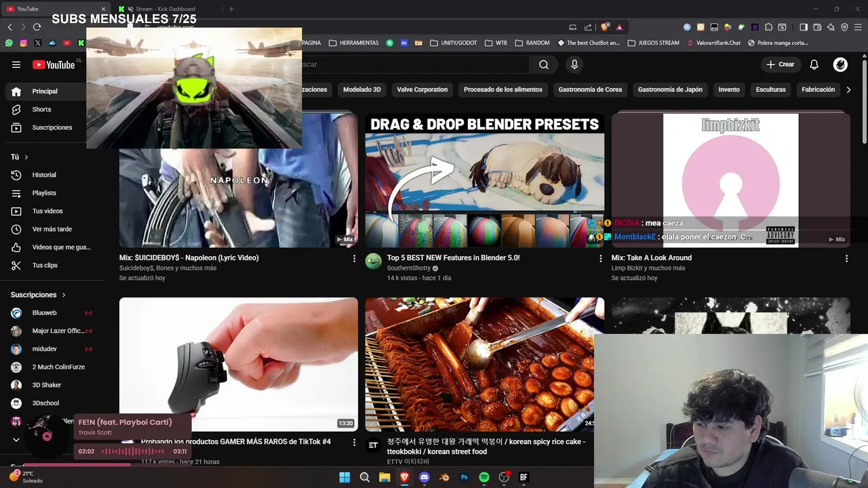Advance filter chips with right arrow
This screenshot has height=488, width=868.
(848, 89)
